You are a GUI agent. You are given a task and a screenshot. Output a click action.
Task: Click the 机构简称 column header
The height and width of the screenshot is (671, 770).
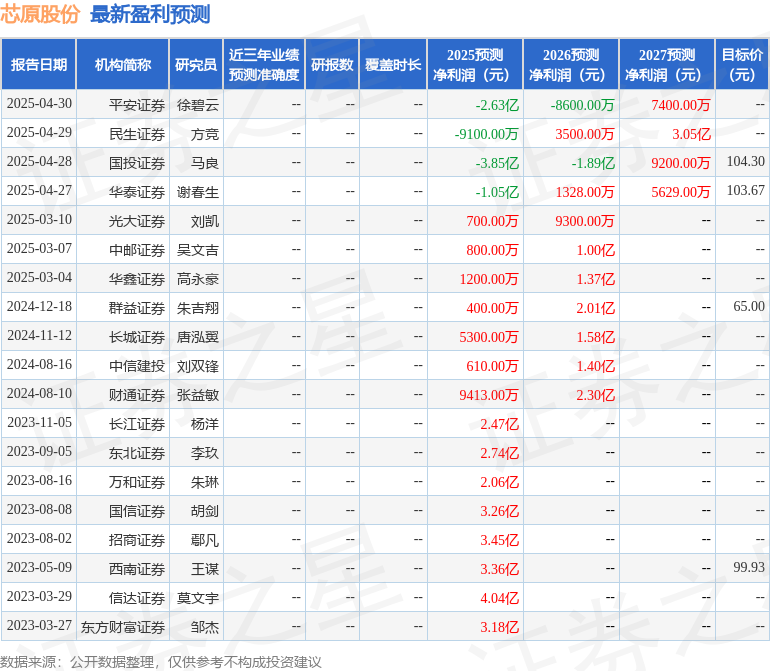point(123,64)
